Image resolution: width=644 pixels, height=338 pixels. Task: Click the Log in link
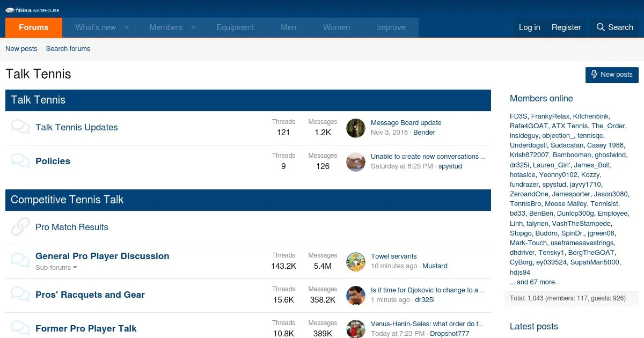coord(530,27)
